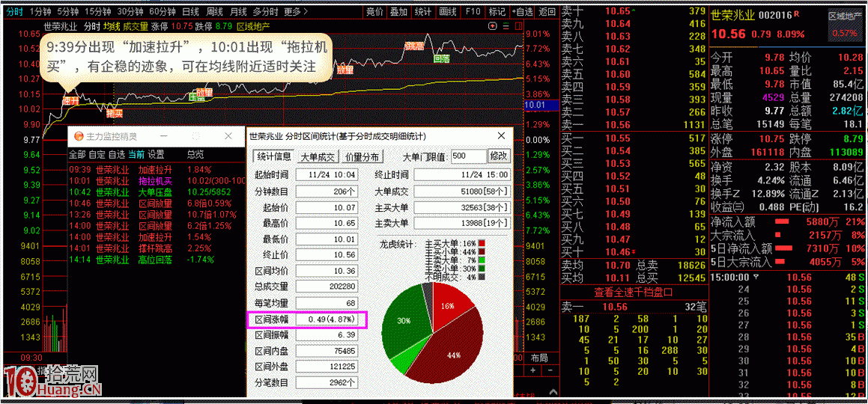The height and width of the screenshot is (404, 868).
Task: Select the 14:14 高位回落 alert row
Action: (x=157, y=259)
